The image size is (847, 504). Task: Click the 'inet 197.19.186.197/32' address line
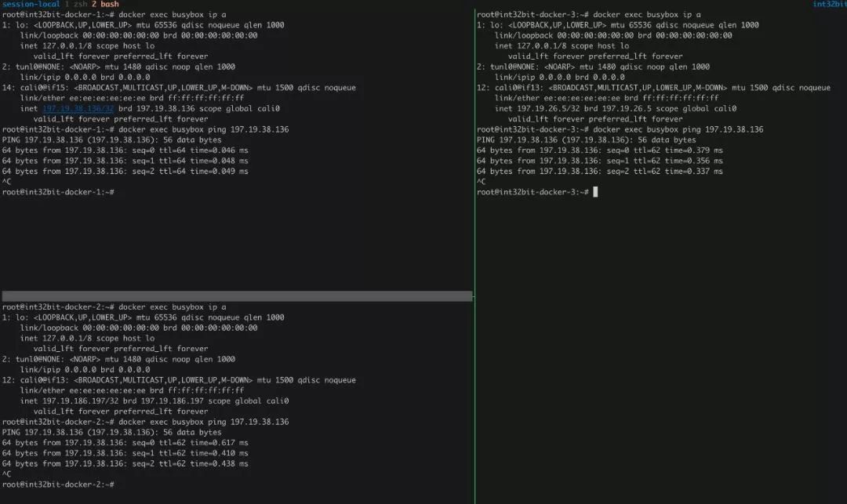click(154, 401)
